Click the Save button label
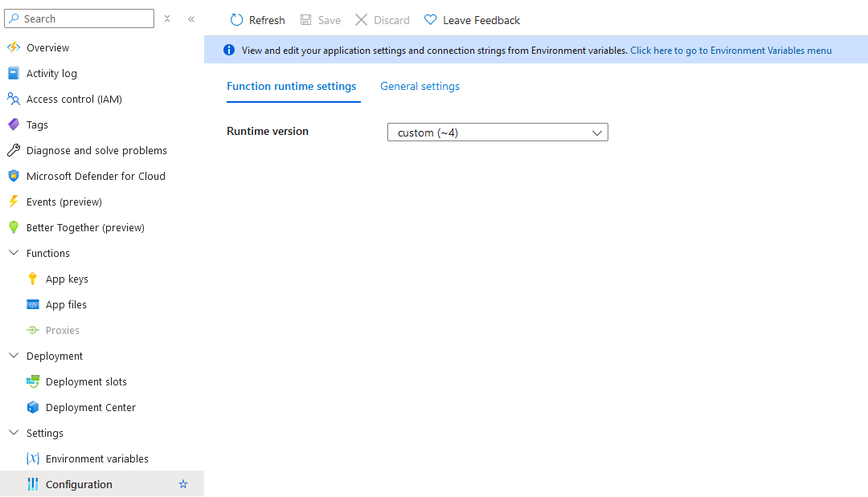Viewport: 868px width, 497px height. tap(330, 20)
